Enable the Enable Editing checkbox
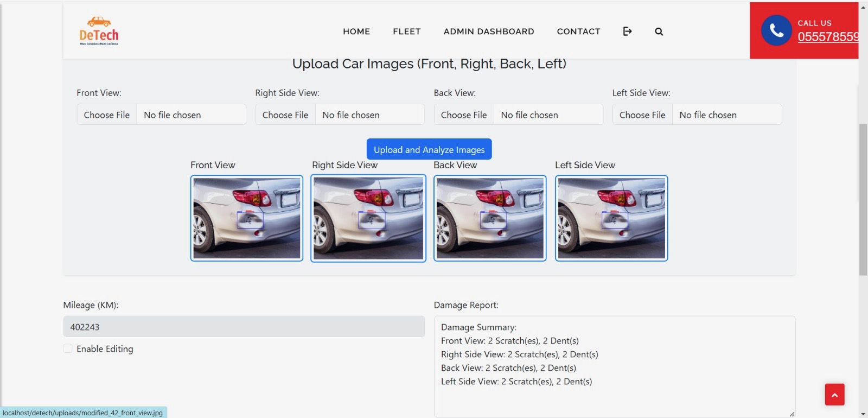The width and height of the screenshot is (868, 418). pyautogui.click(x=68, y=349)
